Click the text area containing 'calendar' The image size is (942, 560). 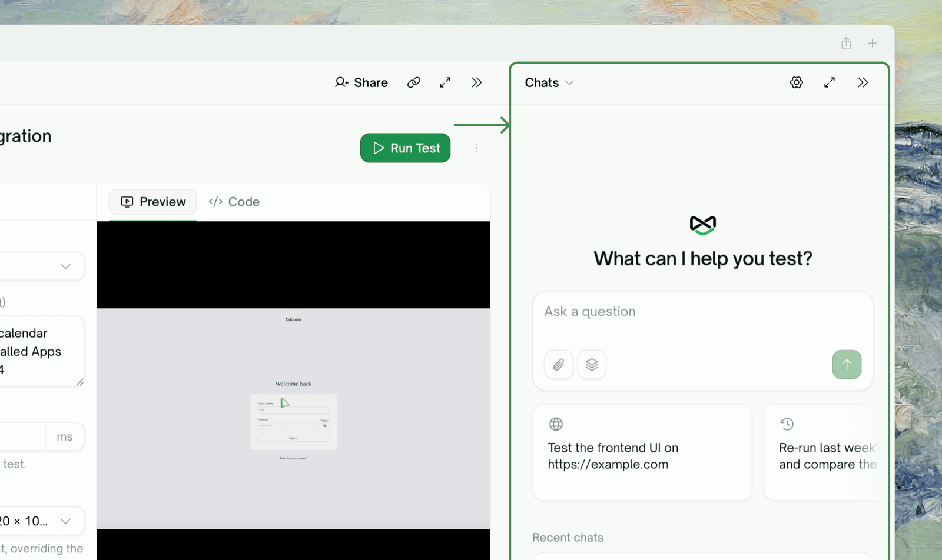pyautogui.click(x=41, y=351)
